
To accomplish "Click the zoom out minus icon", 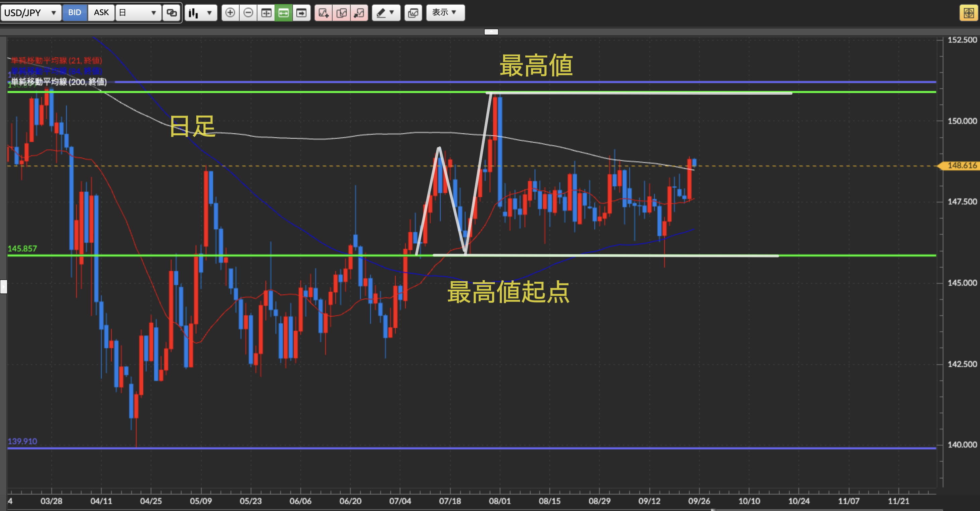I will click(248, 13).
